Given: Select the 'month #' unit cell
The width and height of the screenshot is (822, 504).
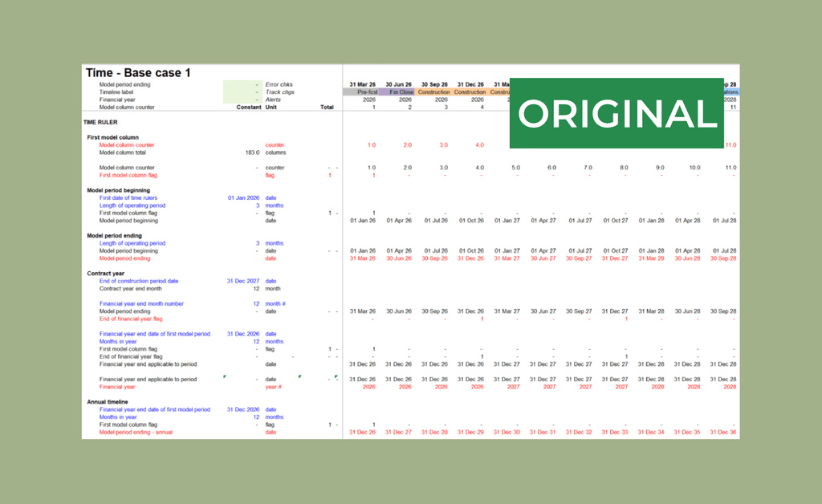Looking at the screenshot, I should pyautogui.click(x=275, y=304).
